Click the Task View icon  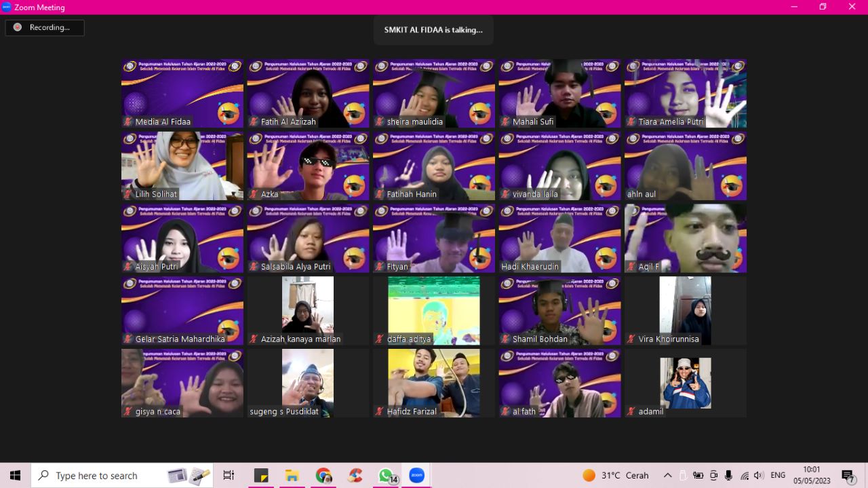[x=229, y=475]
